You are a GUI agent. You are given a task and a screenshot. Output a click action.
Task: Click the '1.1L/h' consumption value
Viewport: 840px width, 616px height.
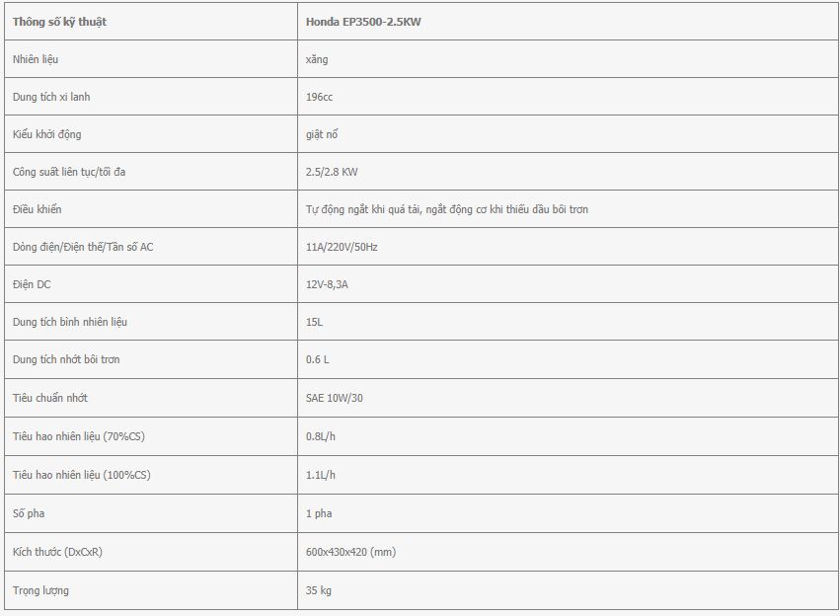321,475
